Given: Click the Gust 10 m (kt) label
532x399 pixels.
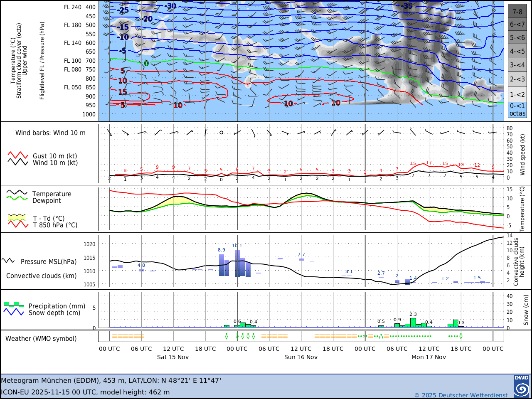Looking at the screenshot, I should click(x=55, y=156).
